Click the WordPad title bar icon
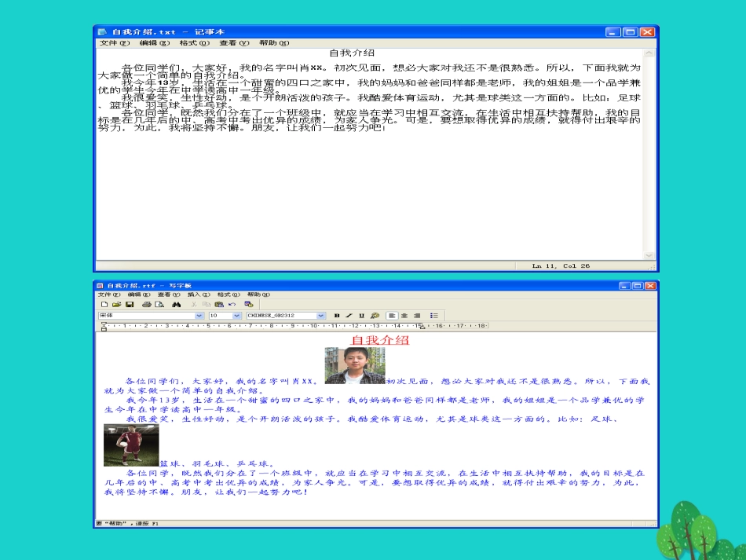Image resolution: width=746 pixels, height=560 pixels. tap(100, 285)
